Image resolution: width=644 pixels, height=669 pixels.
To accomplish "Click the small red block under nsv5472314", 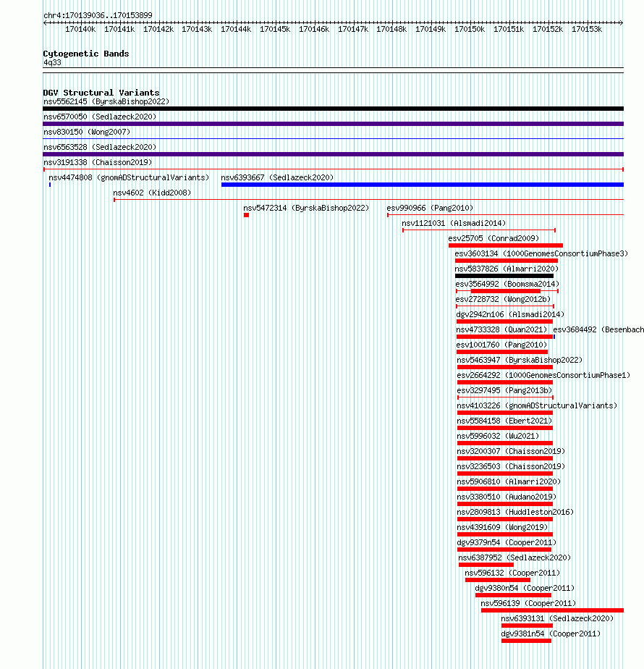I will (x=247, y=215).
